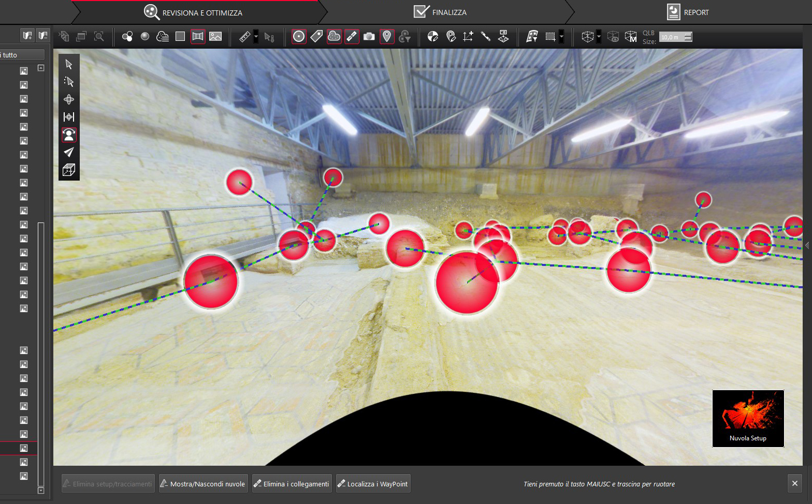
Task: Click the Mostra/Nascondi nuvole button
Action: (x=203, y=484)
